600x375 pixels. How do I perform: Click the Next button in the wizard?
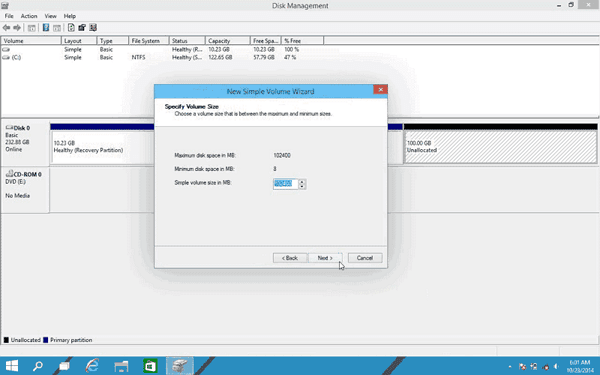pyautogui.click(x=325, y=258)
